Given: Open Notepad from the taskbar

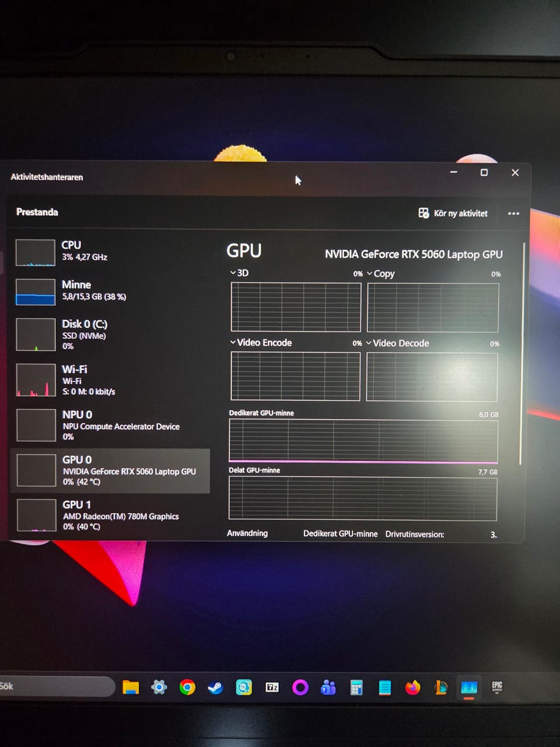Looking at the screenshot, I should coord(384,687).
